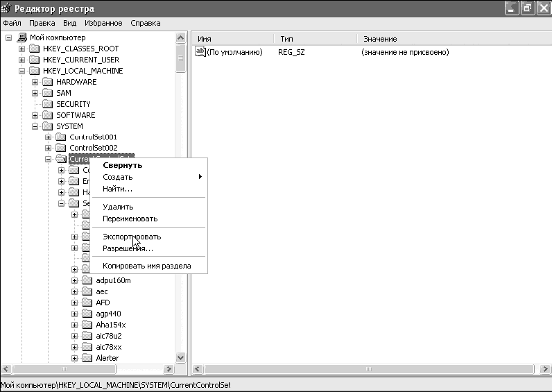Expand the ControlSet002 key
The height and width of the screenshot is (392, 552).
[49, 148]
